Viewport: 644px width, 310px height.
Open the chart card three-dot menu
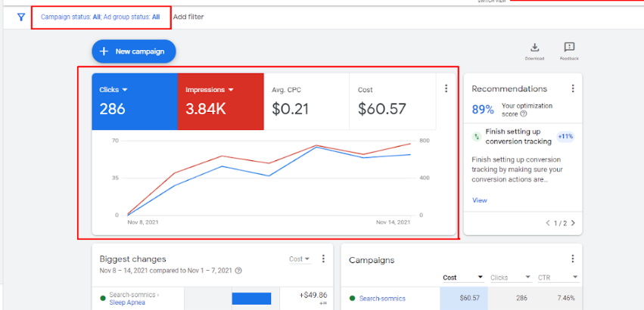(x=446, y=88)
